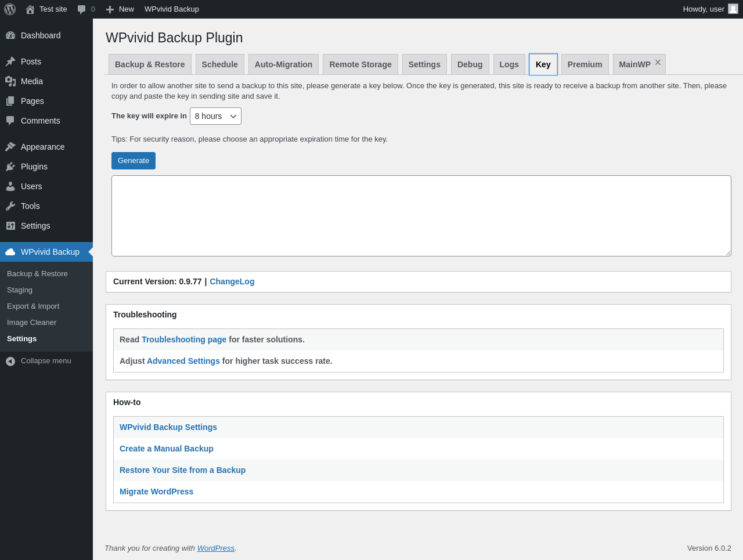Open comments bubble icon in admin bar
The height and width of the screenshot is (560, 743).
[81, 9]
